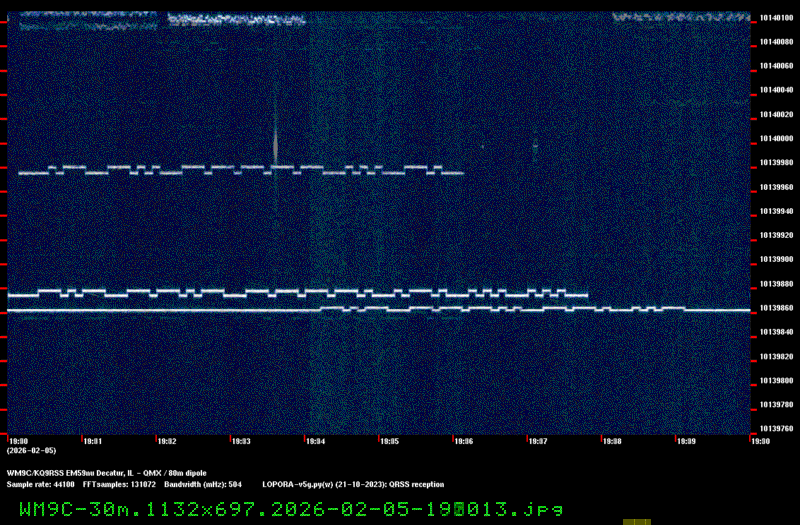This screenshot has height=525, width=800.
Task: Click the LOPORA-v5g.py(w) QRSS reception text
Action: pyautogui.click(x=353, y=485)
